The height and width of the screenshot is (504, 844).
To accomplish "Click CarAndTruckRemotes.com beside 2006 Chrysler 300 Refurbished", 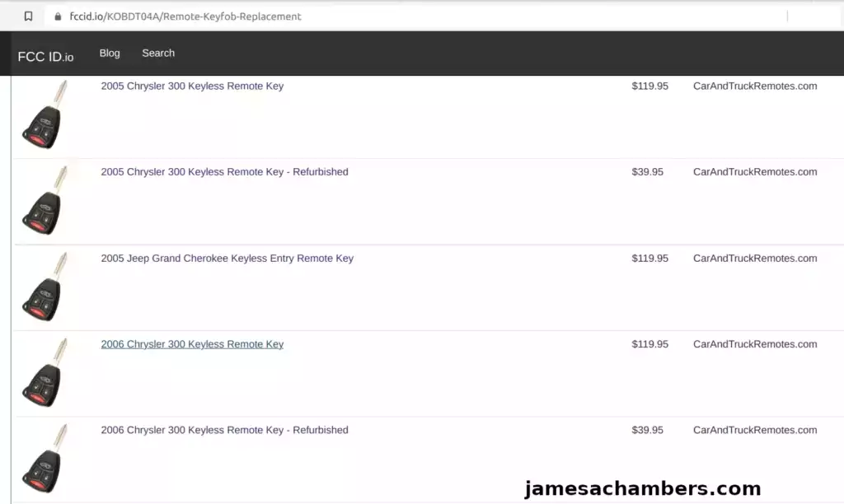I will click(x=755, y=431).
